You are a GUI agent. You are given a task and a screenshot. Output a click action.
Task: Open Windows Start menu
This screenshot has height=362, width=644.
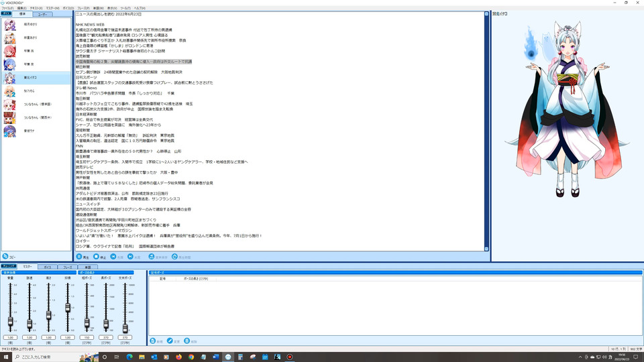click(x=6, y=357)
